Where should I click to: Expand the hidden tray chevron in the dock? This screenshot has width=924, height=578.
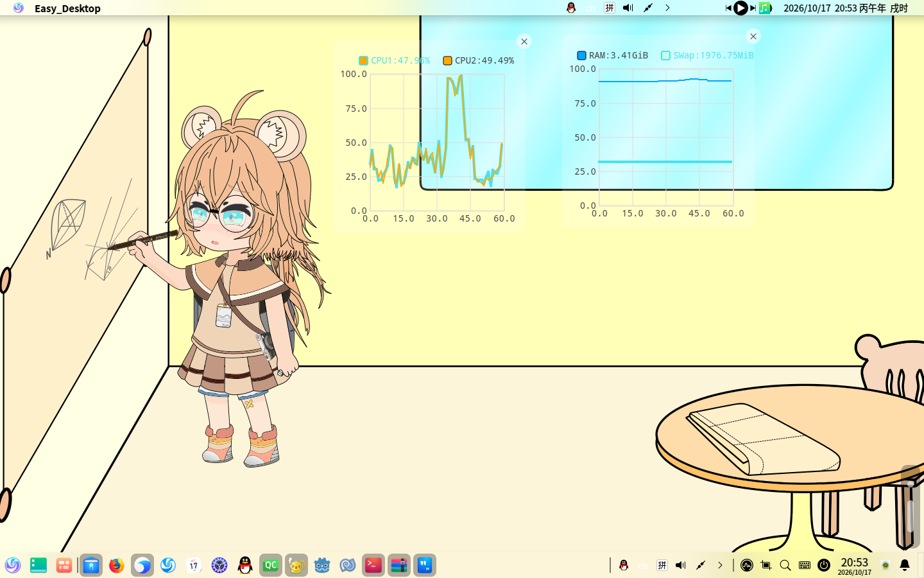point(720,565)
